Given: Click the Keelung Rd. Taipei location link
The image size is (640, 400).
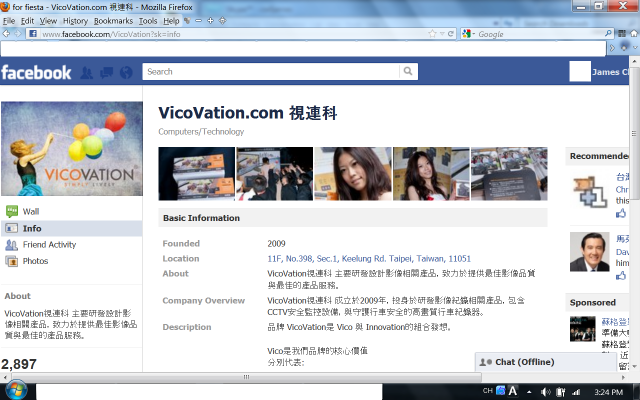Looking at the screenshot, I should tap(369, 259).
